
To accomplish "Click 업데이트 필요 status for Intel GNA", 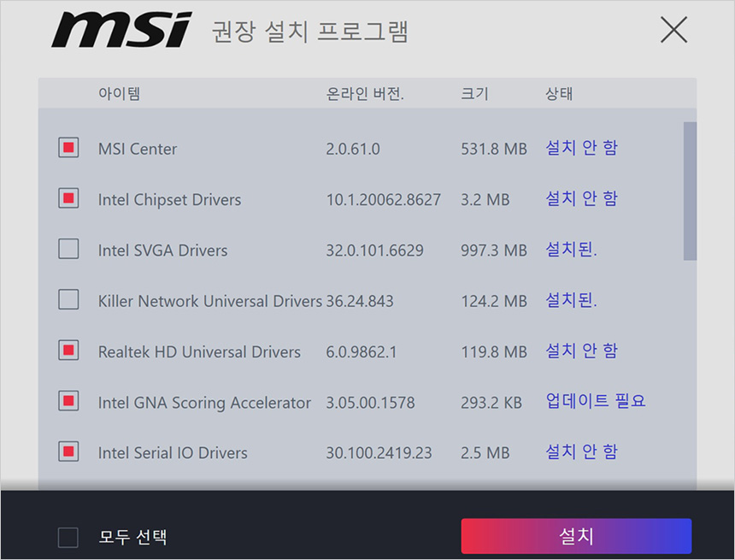I will click(596, 401).
